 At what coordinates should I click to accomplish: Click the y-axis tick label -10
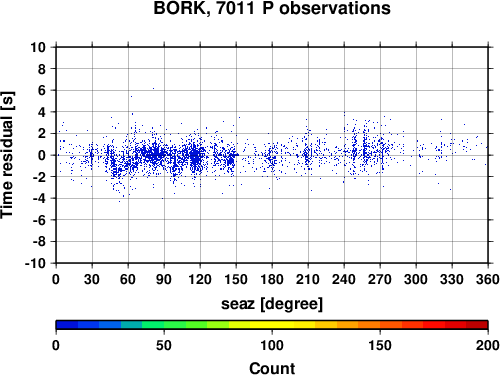[x=35, y=263]
